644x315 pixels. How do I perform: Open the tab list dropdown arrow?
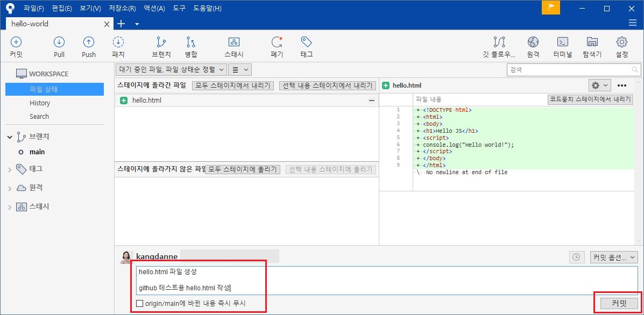point(137,24)
